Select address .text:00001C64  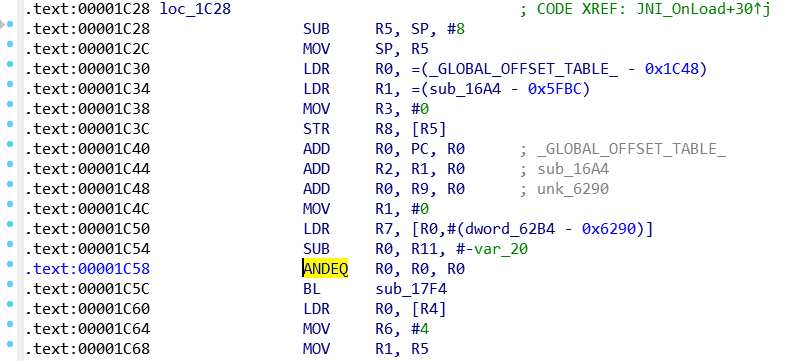click(87, 329)
